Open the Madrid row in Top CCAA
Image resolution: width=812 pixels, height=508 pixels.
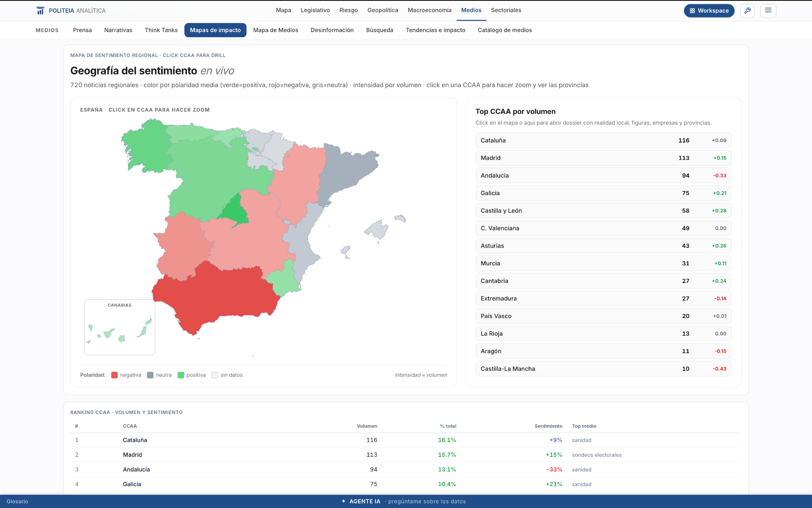coord(604,158)
